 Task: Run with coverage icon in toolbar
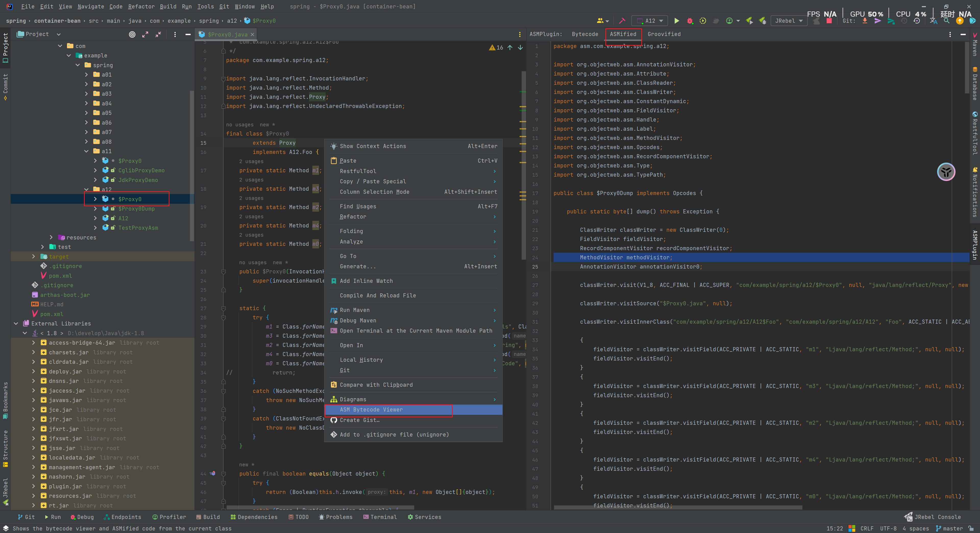[703, 21]
